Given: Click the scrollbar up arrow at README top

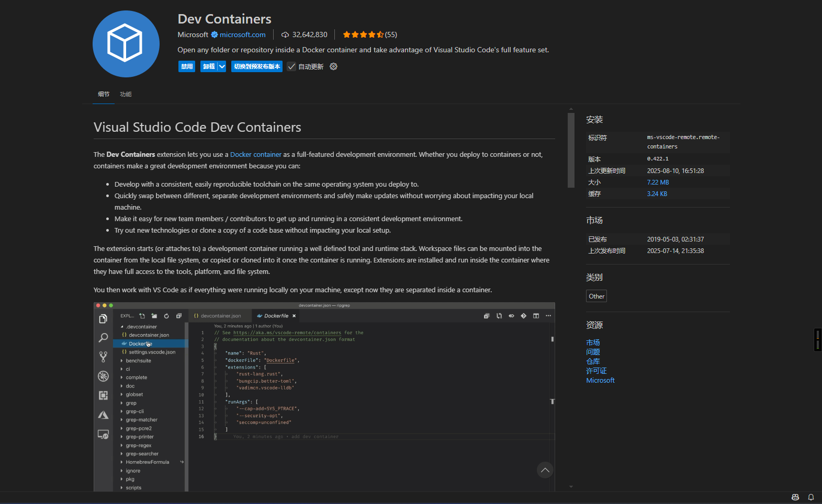Looking at the screenshot, I should [571, 109].
